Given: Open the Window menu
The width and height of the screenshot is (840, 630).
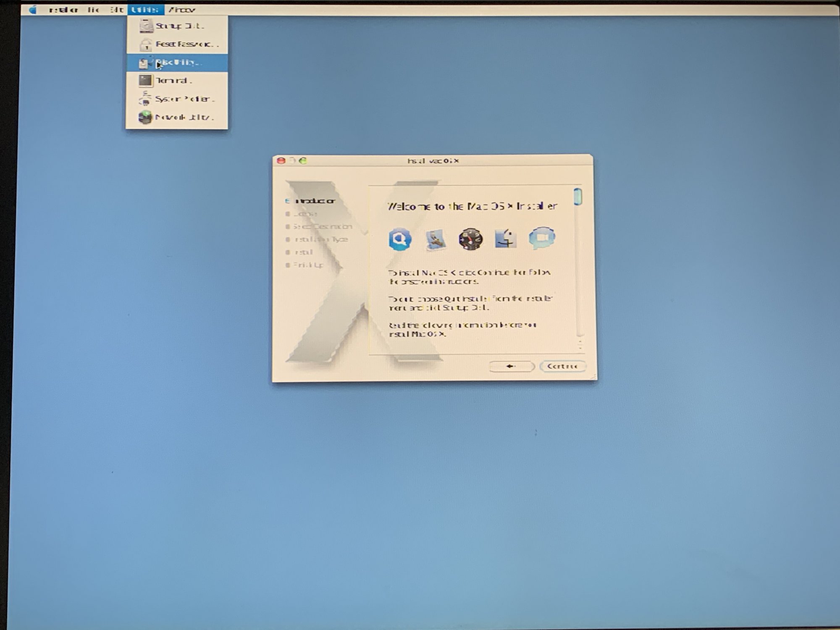Looking at the screenshot, I should point(182,9).
